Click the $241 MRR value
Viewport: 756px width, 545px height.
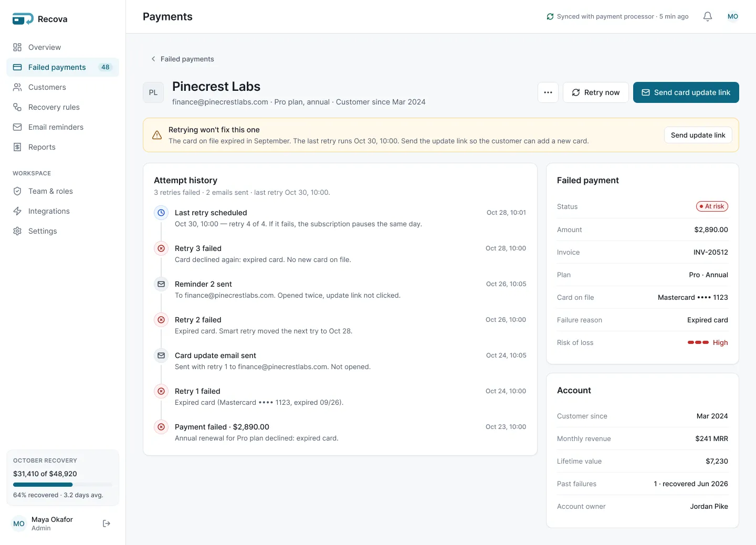pyautogui.click(x=711, y=438)
